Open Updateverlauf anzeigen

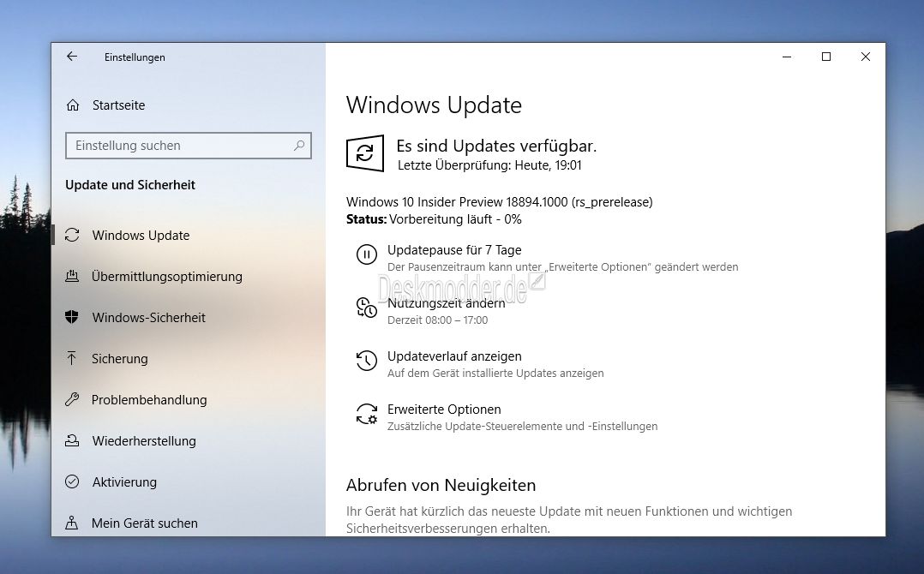point(454,356)
